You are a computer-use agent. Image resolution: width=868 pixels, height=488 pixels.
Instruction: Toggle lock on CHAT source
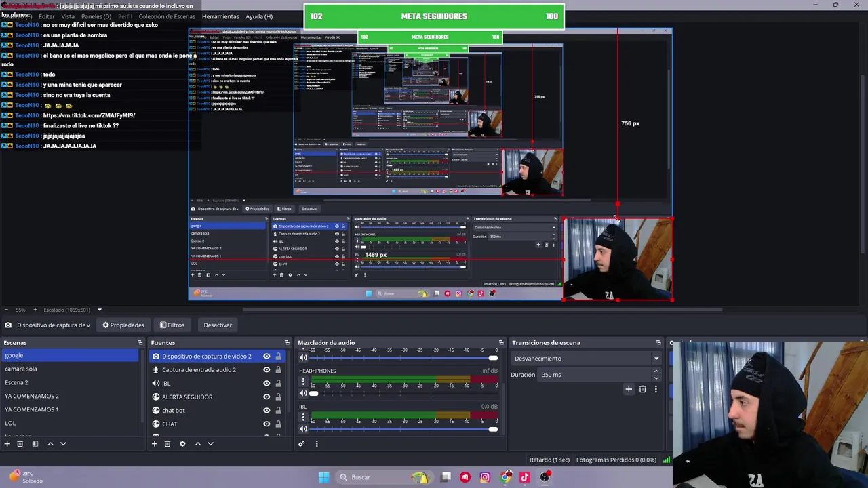pos(278,424)
